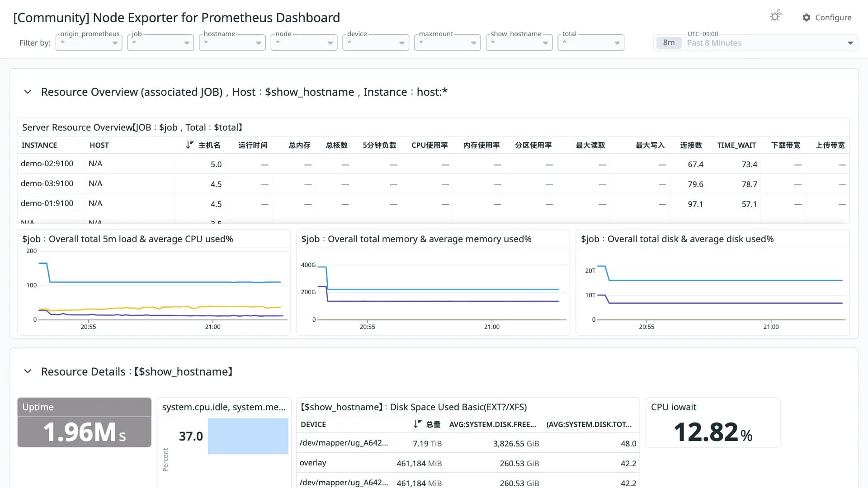The width and height of the screenshot is (868, 488).
Task: Open the show_hostname filter dropdown
Action: click(x=519, y=42)
